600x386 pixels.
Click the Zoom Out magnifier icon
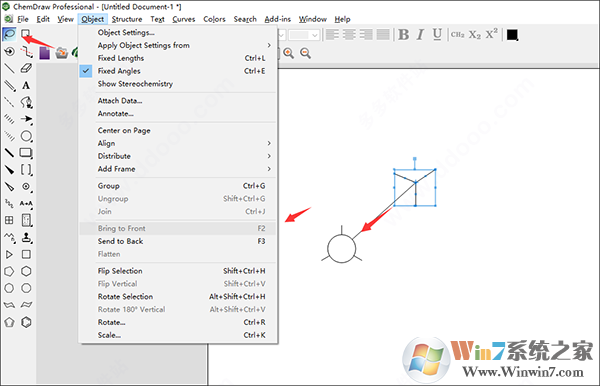click(x=305, y=53)
